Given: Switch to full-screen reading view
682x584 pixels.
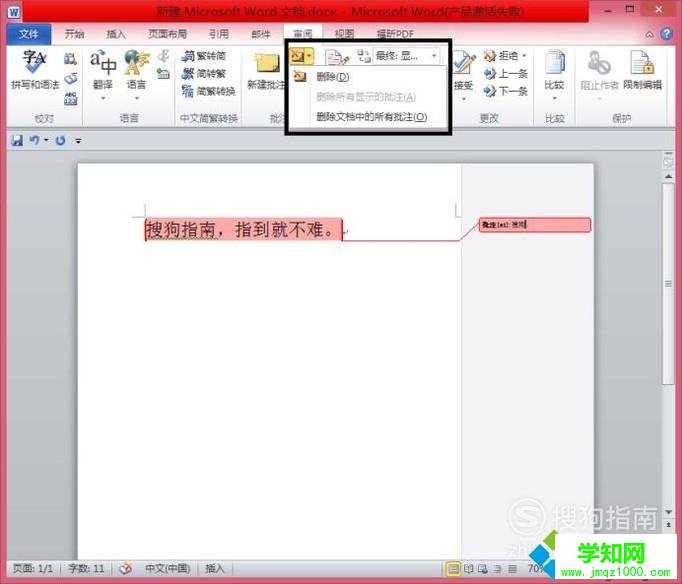Looking at the screenshot, I should 468,568.
